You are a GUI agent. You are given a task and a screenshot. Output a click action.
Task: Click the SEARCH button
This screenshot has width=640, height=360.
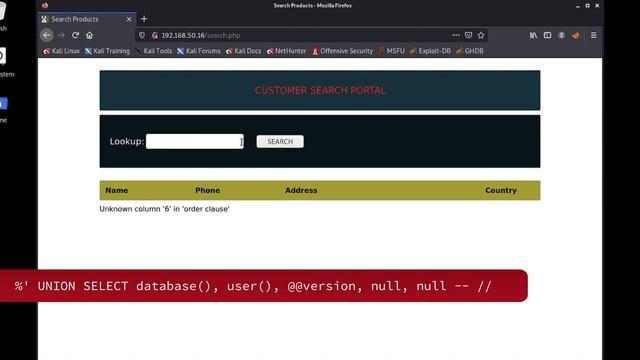pos(280,142)
